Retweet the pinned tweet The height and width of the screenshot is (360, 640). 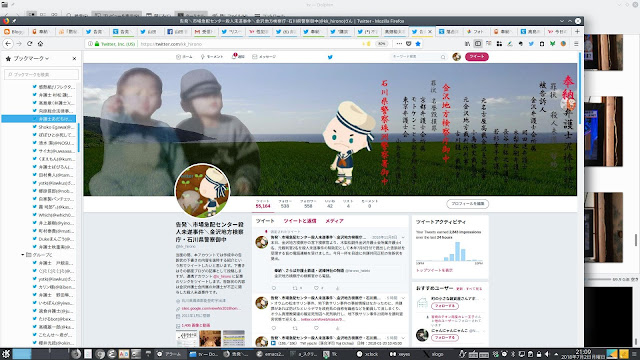(x=295, y=288)
